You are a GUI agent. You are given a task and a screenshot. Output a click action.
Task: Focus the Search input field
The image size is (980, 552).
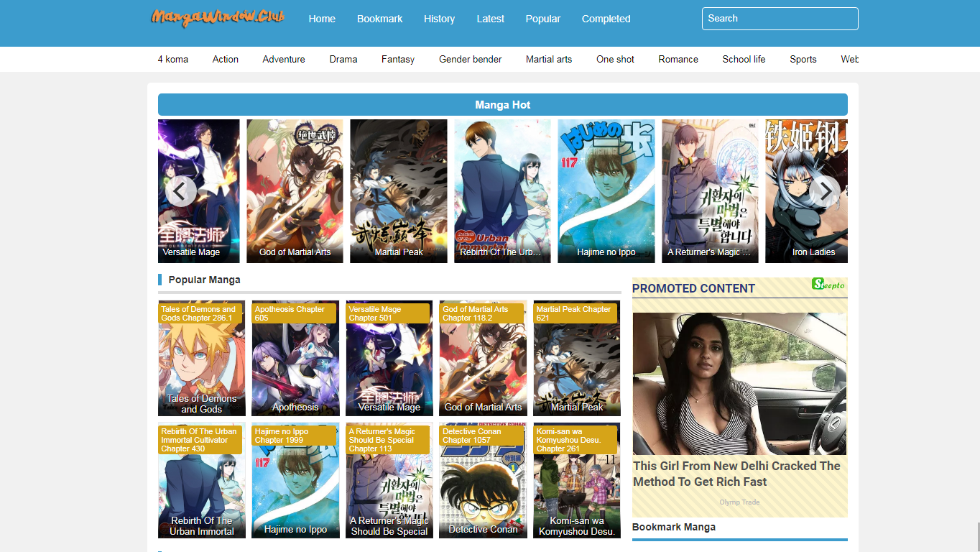[x=780, y=19]
